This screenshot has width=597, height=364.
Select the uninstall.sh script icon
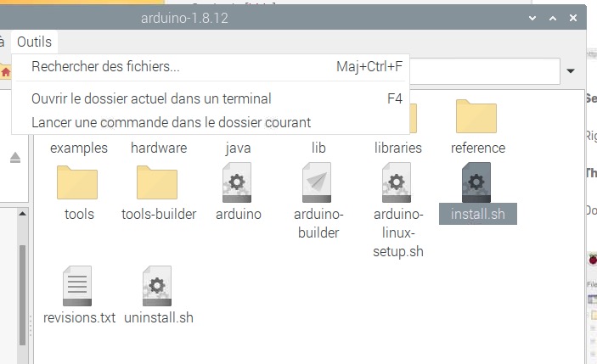click(x=158, y=287)
